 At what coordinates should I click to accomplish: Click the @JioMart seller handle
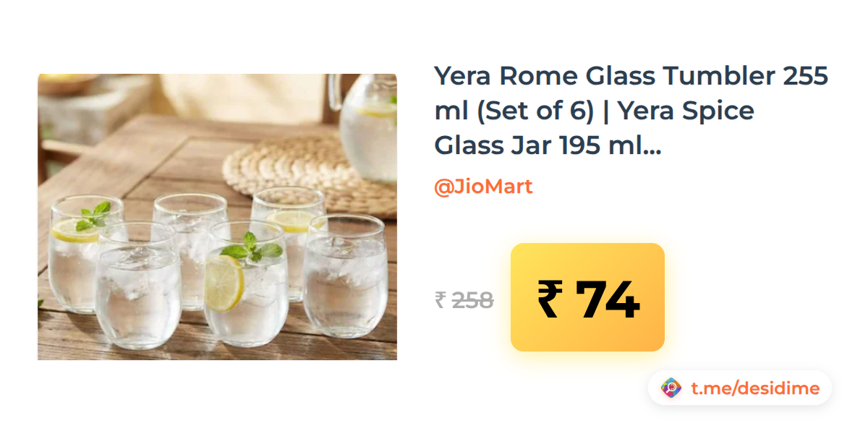(483, 187)
